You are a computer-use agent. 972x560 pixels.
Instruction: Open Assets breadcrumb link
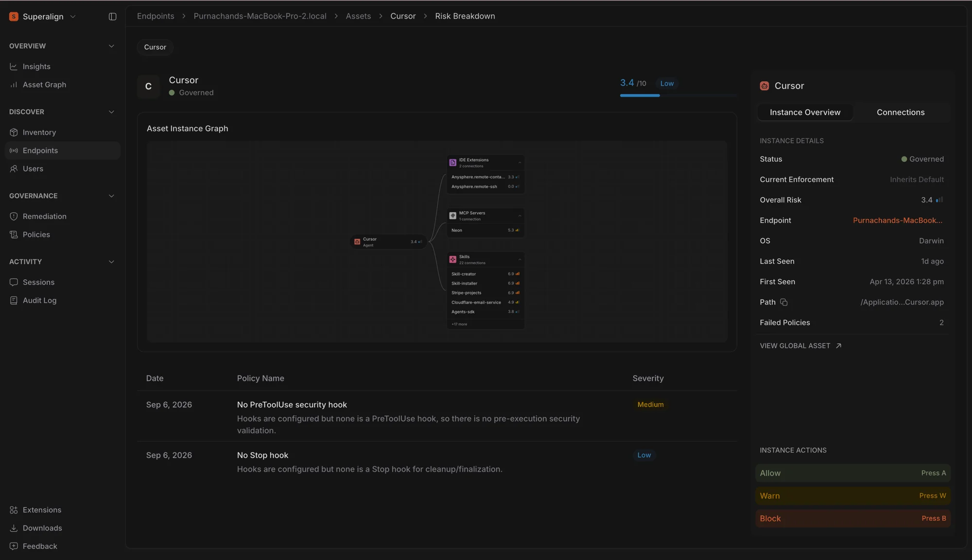pyautogui.click(x=358, y=16)
